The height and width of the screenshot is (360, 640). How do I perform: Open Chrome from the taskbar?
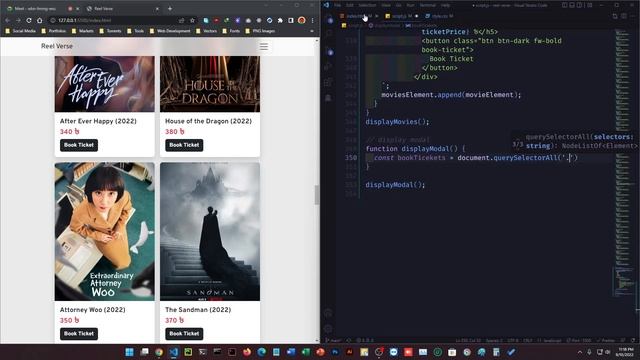coord(159,352)
